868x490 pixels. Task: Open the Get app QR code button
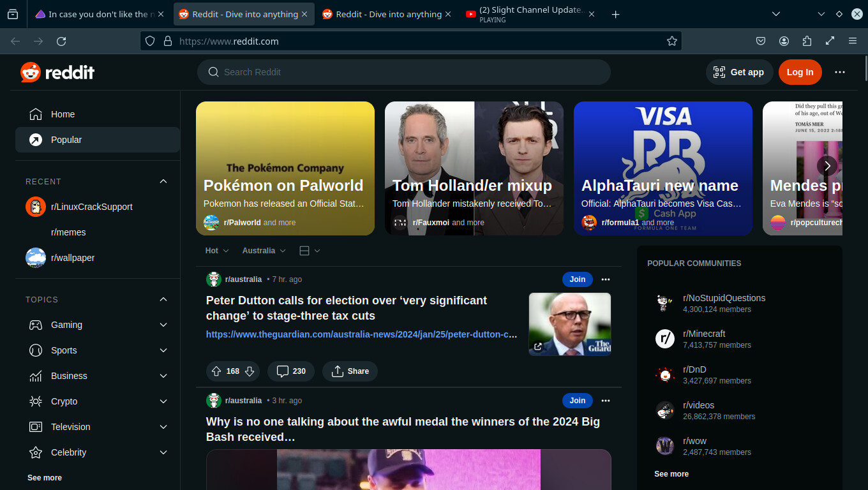point(739,72)
